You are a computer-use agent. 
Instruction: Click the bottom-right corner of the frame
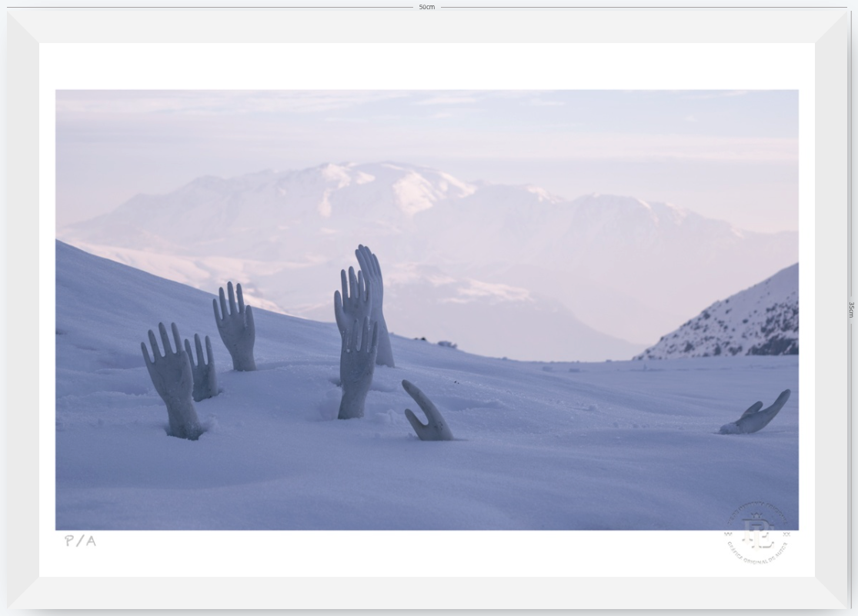point(831,592)
